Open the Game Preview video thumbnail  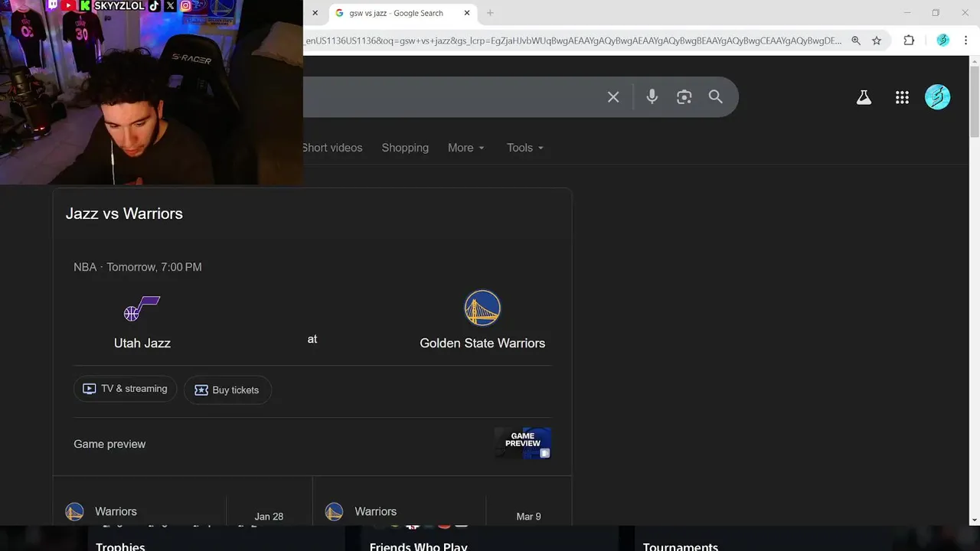pyautogui.click(x=523, y=443)
